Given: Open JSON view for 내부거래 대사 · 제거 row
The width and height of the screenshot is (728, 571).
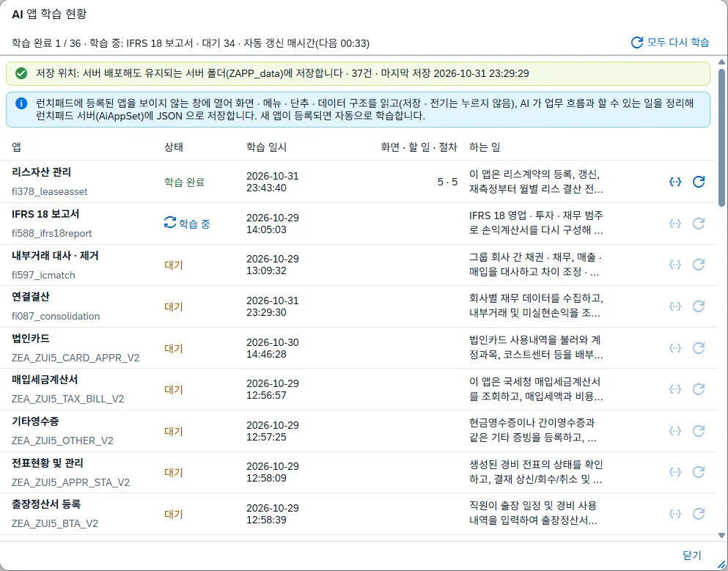Looking at the screenshot, I should 675,265.
